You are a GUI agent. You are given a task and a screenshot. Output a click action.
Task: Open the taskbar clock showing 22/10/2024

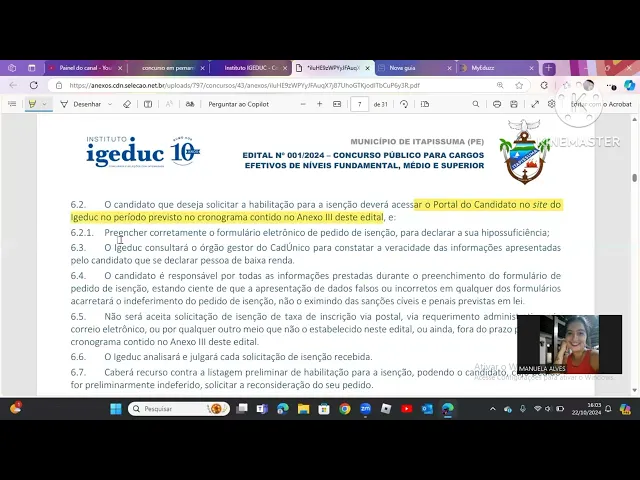point(586,409)
